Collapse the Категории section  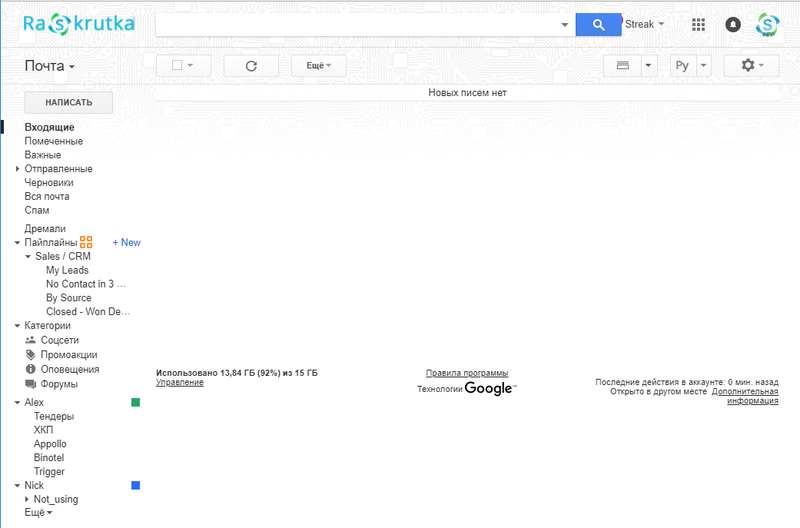point(17,325)
